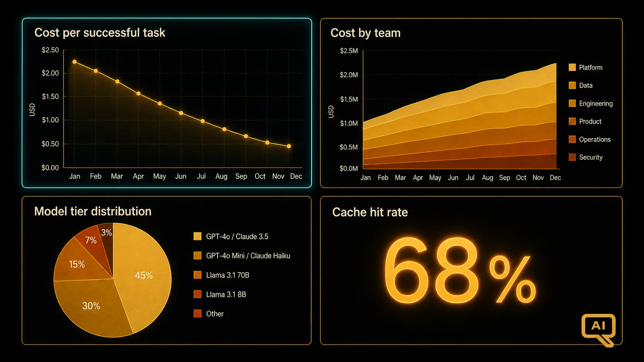The width and height of the screenshot is (644, 362).
Task: Click the Llama 3.1 70B color swatch
Action: pyautogui.click(x=198, y=275)
